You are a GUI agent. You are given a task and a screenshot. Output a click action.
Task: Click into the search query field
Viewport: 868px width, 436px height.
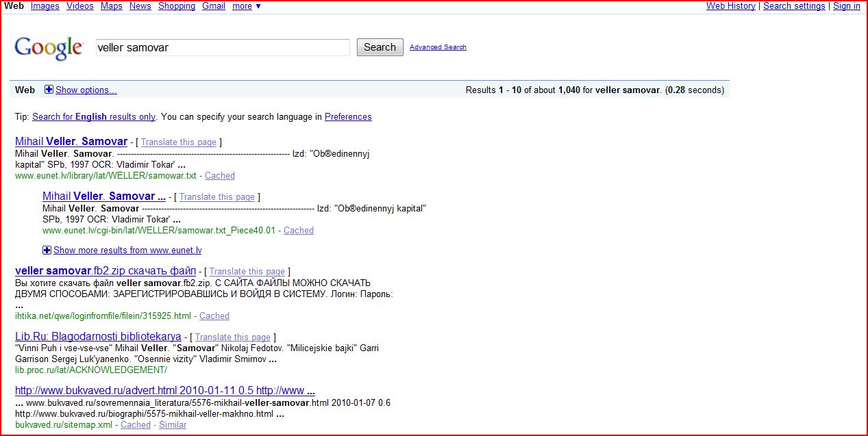tap(222, 47)
